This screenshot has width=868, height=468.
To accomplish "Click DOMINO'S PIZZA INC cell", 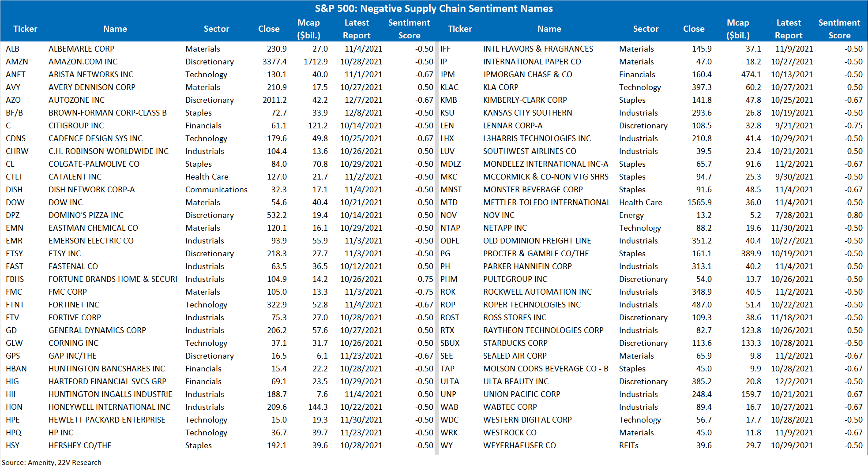I will tap(86, 215).
